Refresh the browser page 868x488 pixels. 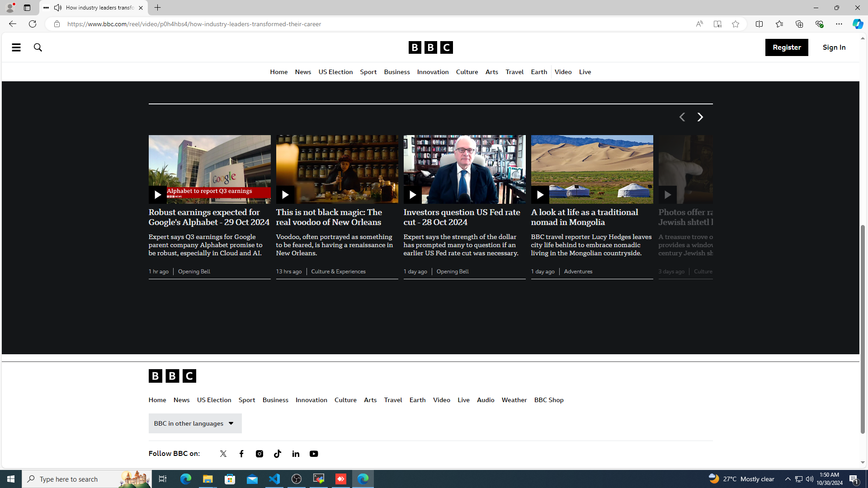click(33, 24)
